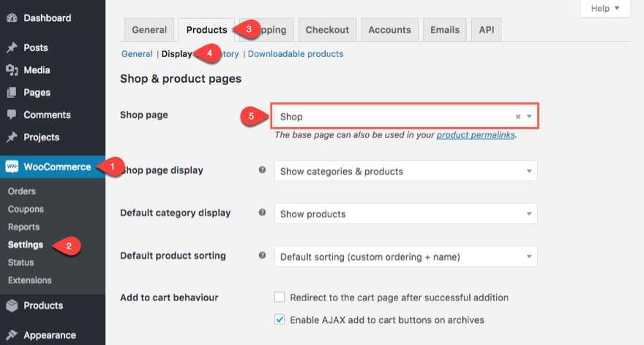
Task: Switch to the Checkout tab
Action: (x=327, y=30)
